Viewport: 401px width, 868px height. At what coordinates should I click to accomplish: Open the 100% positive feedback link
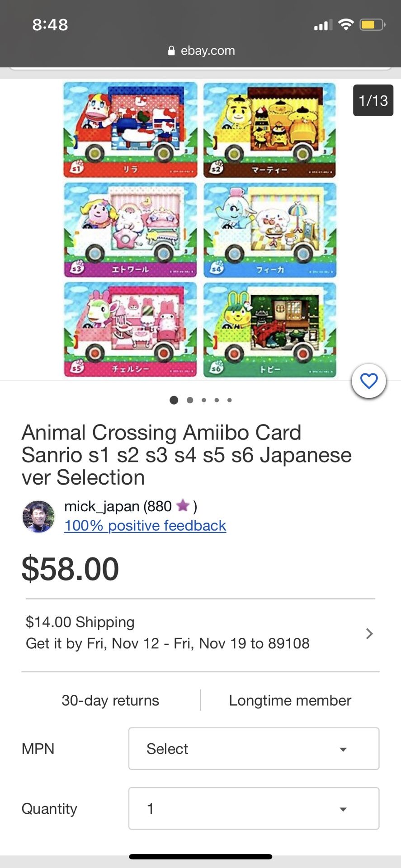(145, 525)
